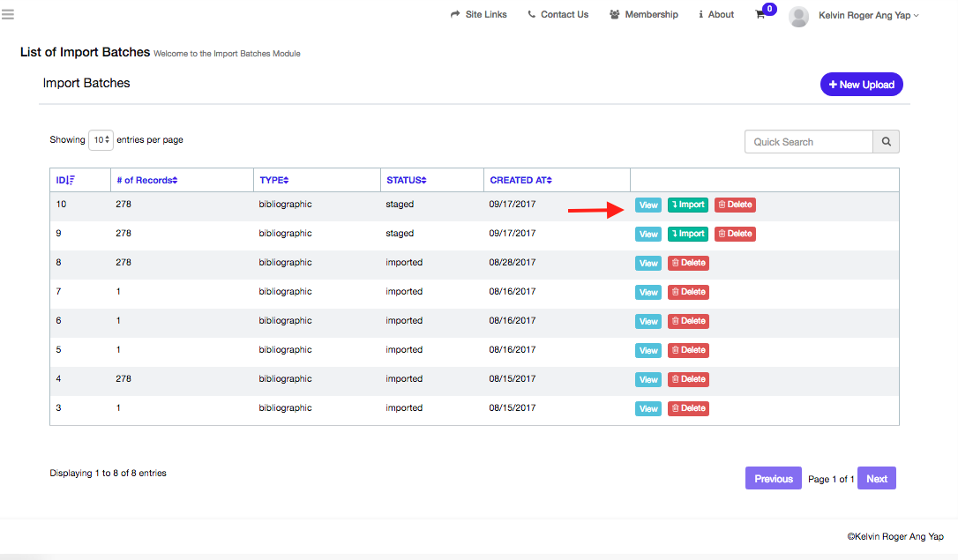Click the New Upload button
The width and height of the screenshot is (958, 560).
tap(861, 85)
